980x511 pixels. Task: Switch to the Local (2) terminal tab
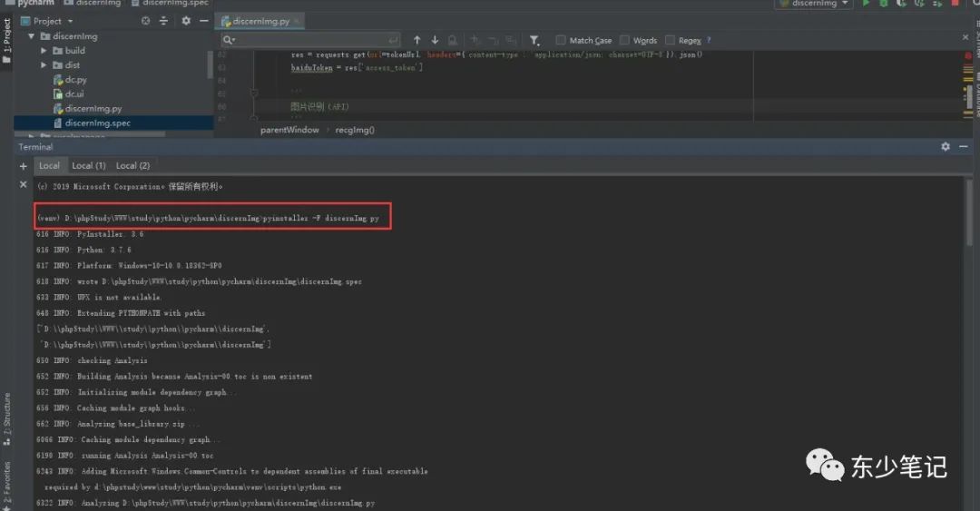pyautogui.click(x=133, y=166)
